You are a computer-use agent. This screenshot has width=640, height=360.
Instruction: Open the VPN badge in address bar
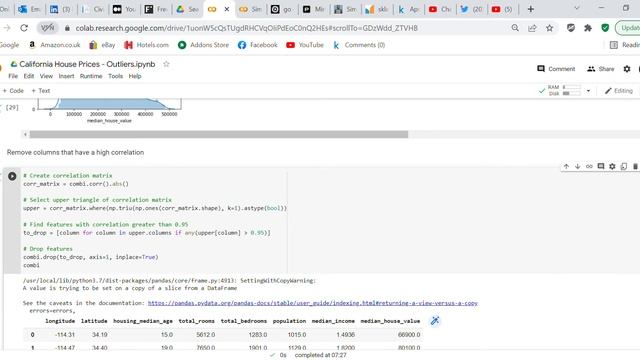pyautogui.click(x=48, y=28)
